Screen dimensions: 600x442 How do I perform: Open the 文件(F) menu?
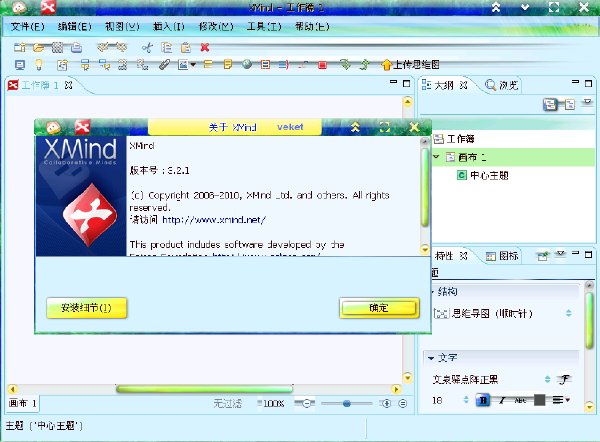28,26
